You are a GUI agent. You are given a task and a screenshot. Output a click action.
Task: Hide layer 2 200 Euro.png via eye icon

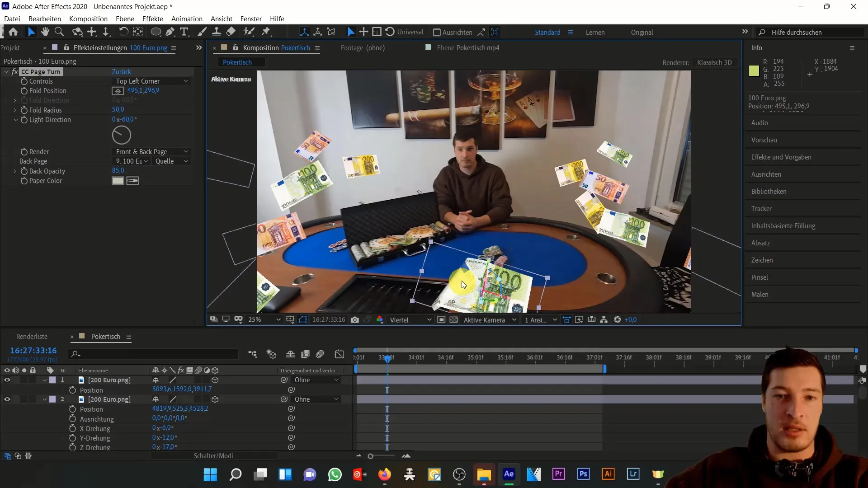[7, 399]
